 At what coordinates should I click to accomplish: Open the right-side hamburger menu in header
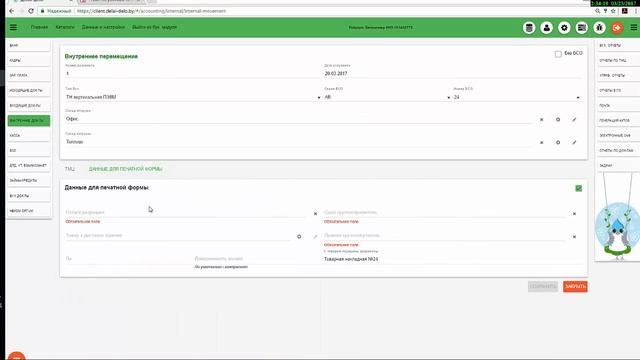tap(634, 27)
